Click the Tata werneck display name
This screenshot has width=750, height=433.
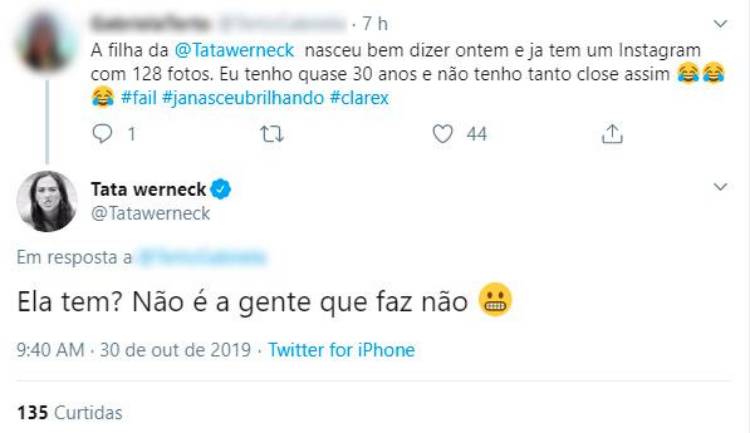coord(150,187)
